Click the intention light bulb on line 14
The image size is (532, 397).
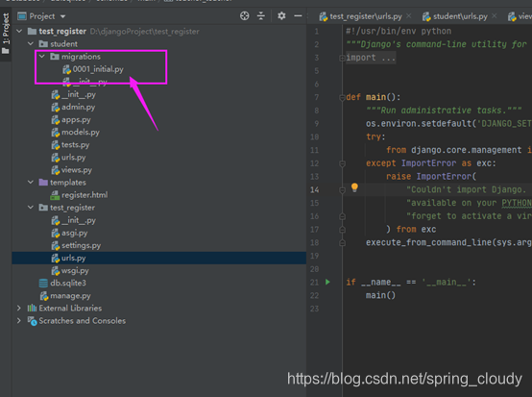[x=354, y=187]
